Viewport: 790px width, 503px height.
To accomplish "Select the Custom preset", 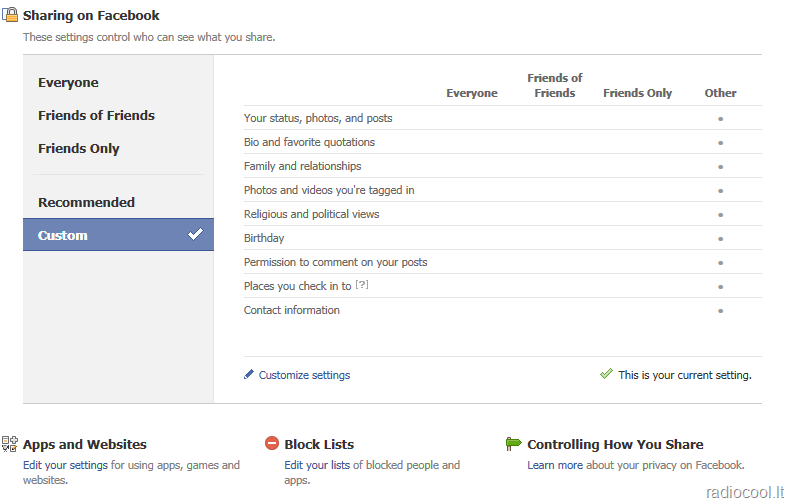I will pyautogui.click(x=118, y=234).
